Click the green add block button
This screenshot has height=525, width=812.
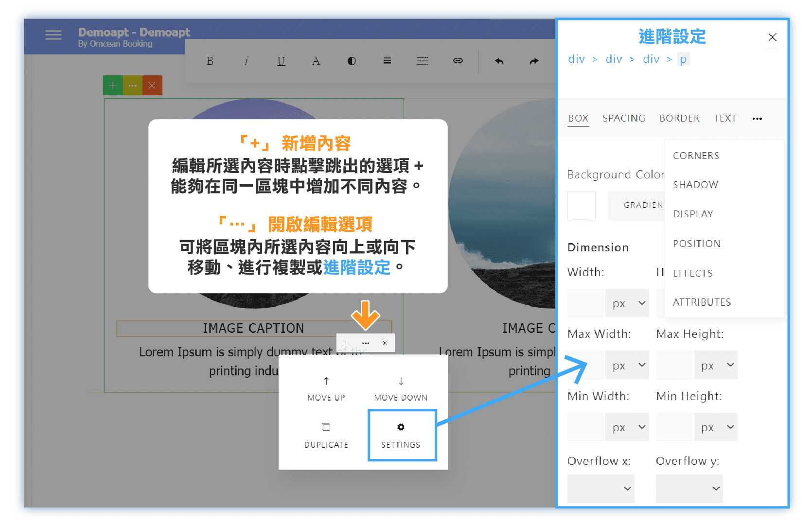click(x=113, y=86)
